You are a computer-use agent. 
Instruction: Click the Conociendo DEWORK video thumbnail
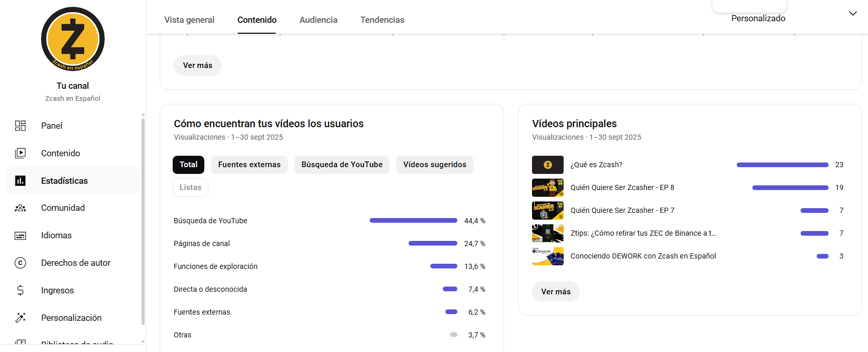(x=548, y=256)
